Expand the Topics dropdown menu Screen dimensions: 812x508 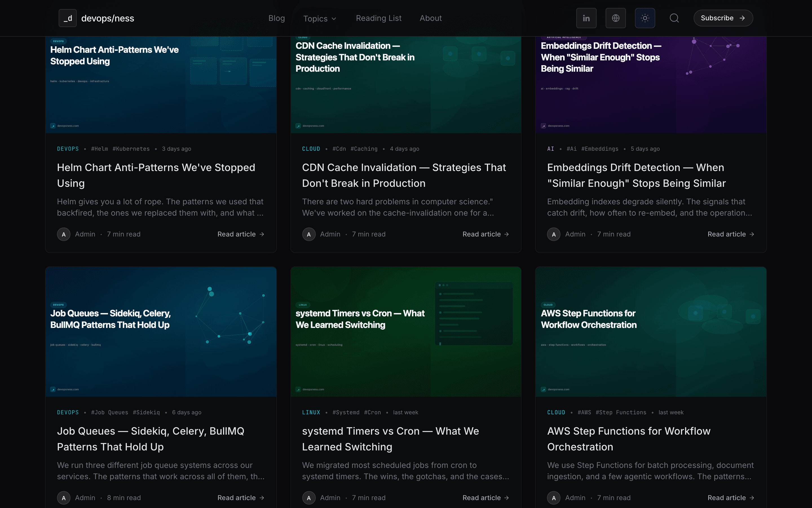(319, 18)
